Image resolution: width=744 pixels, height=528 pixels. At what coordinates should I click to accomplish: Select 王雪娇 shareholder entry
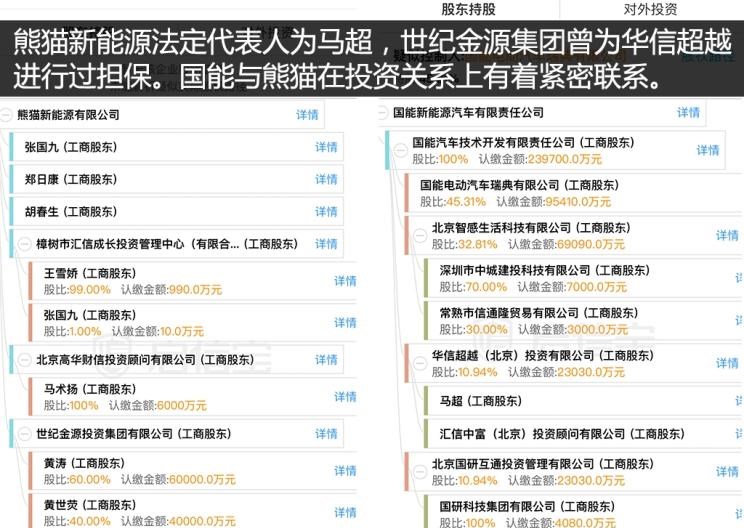coord(192,281)
